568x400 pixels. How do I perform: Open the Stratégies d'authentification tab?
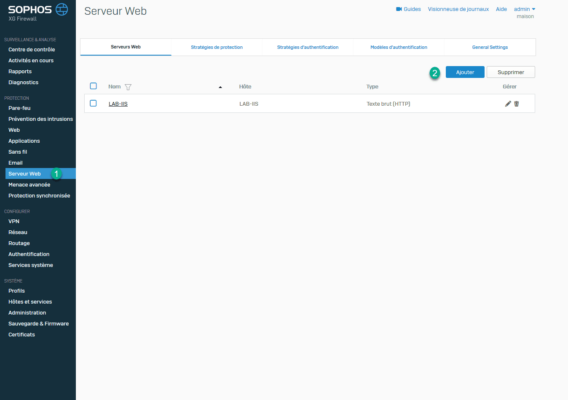pos(308,47)
